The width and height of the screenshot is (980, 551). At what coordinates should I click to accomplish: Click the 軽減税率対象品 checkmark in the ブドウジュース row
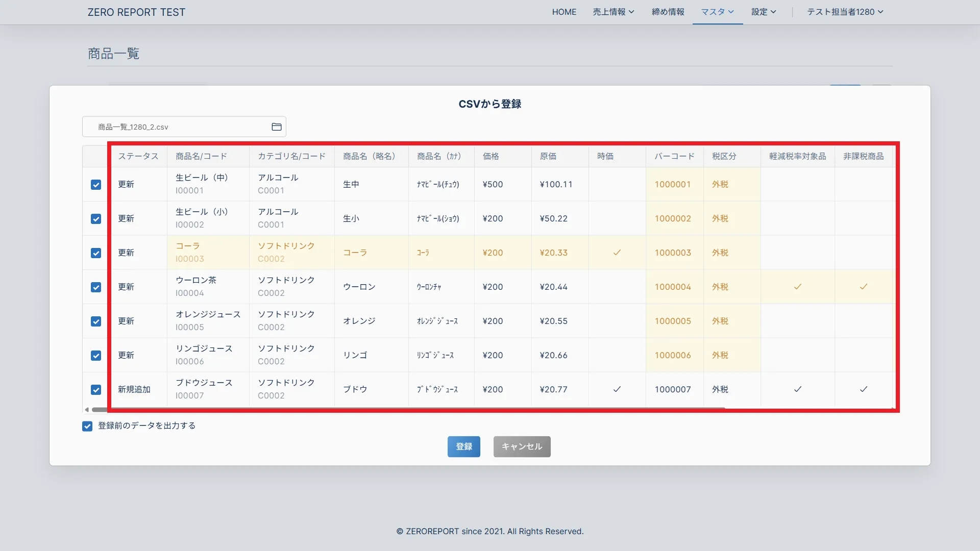click(x=797, y=389)
